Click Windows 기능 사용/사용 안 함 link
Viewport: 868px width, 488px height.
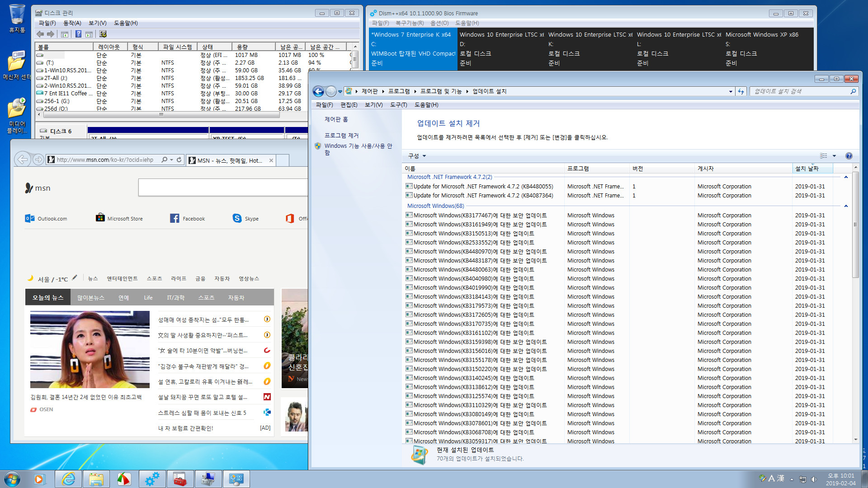(359, 149)
